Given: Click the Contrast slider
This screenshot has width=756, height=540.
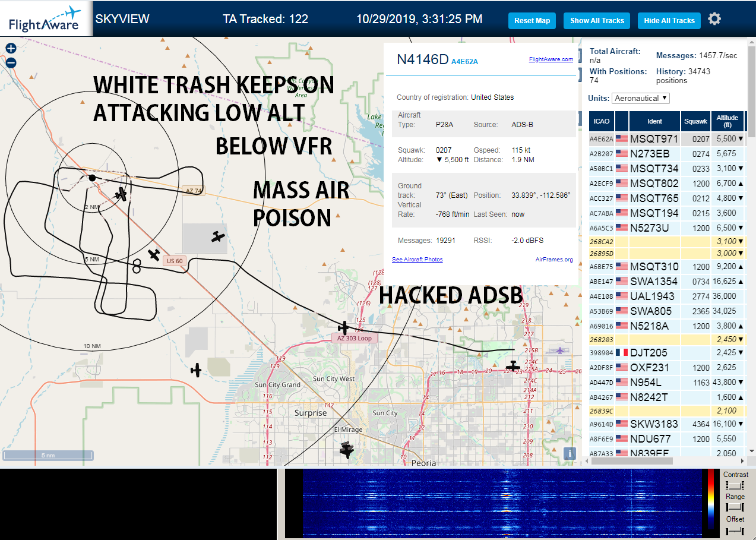Looking at the screenshot, I should coord(735,485).
